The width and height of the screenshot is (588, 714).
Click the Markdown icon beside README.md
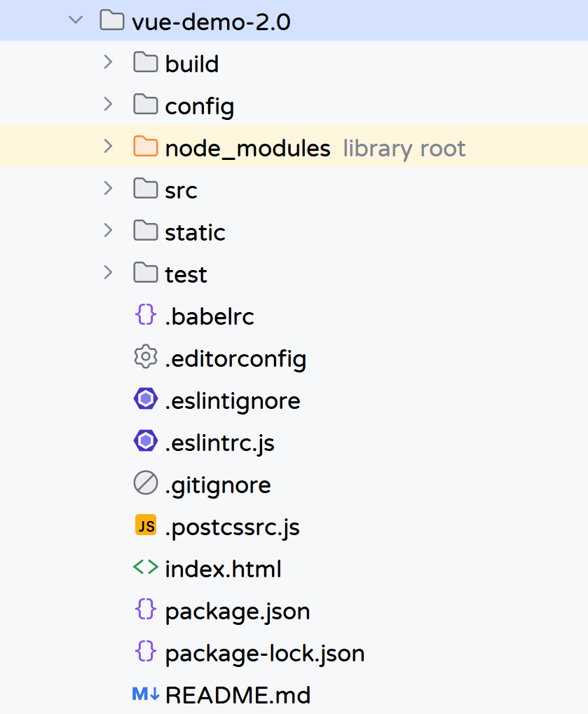pyautogui.click(x=146, y=694)
